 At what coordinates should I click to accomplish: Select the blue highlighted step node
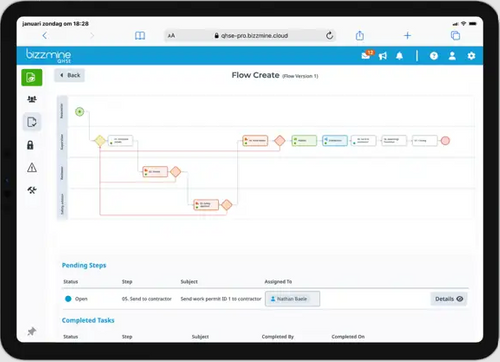pos(335,141)
